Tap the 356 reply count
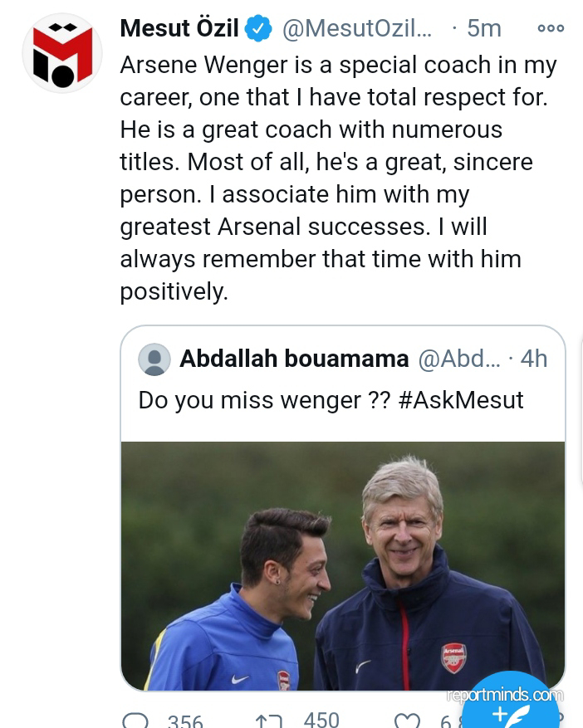 pos(184,721)
